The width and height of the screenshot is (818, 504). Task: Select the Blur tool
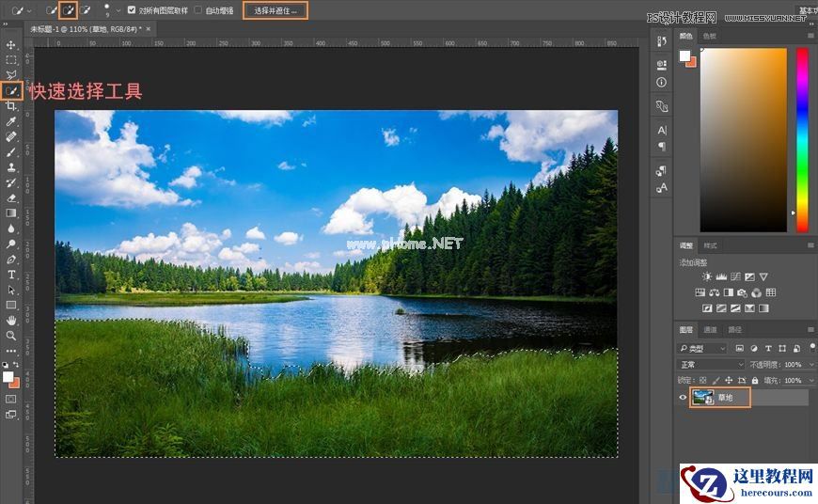click(11, 228)
